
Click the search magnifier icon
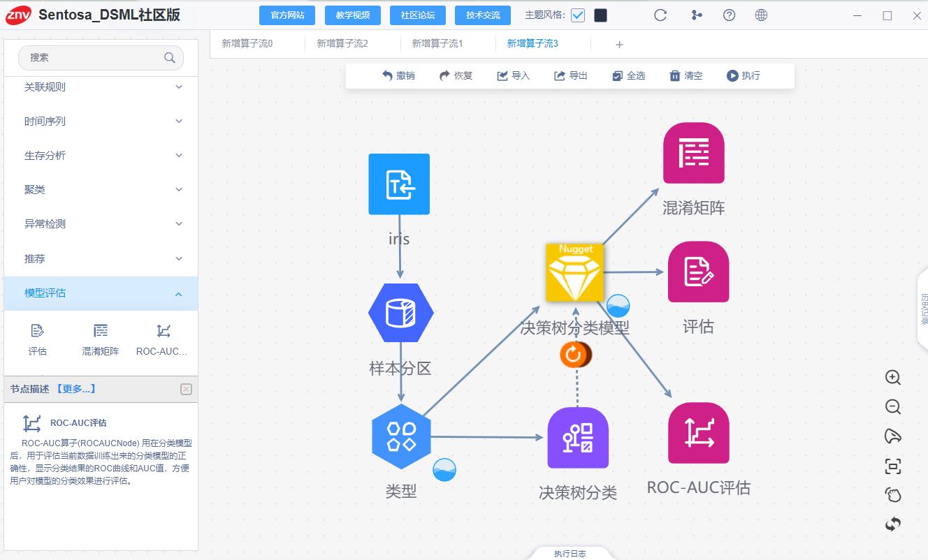[170, 58]
